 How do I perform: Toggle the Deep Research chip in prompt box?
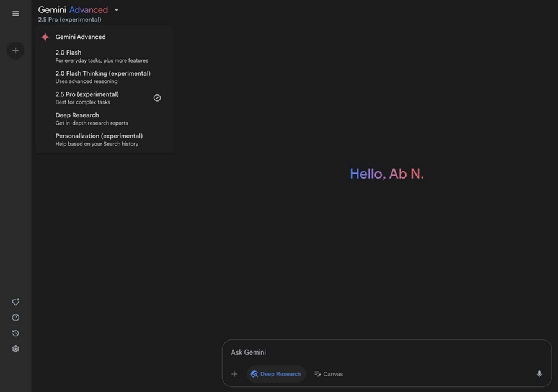tap(276, 374)
